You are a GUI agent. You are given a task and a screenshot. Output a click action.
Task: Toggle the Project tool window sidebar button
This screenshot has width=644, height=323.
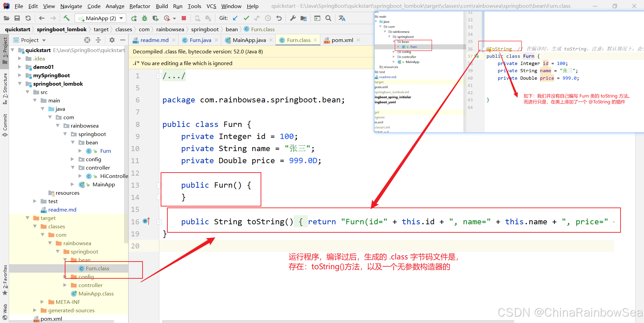[x=5, y=50]
